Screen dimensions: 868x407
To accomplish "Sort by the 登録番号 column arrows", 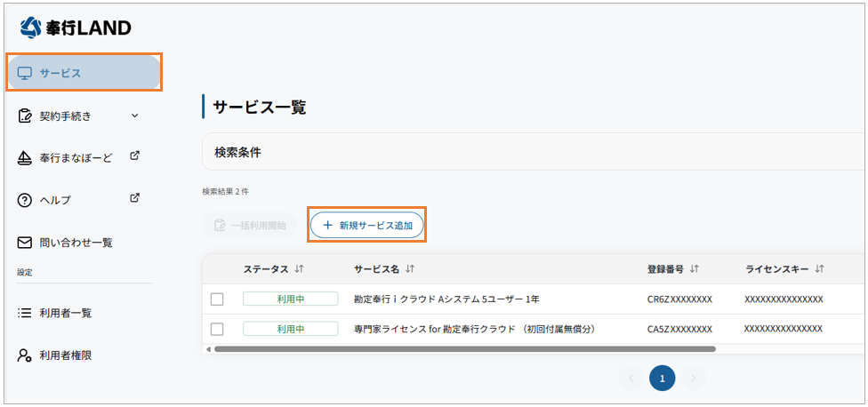I will click(x=695, y=269).
